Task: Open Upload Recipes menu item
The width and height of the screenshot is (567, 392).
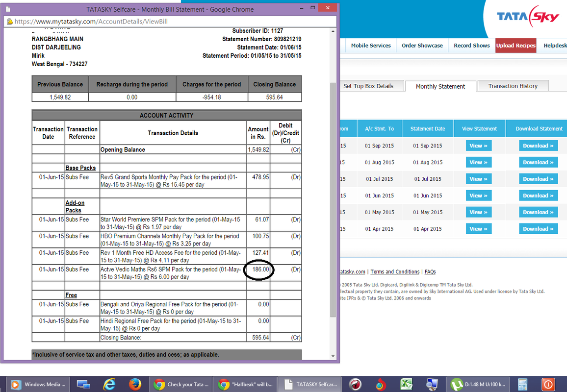Action: click(x=515, y=46)
